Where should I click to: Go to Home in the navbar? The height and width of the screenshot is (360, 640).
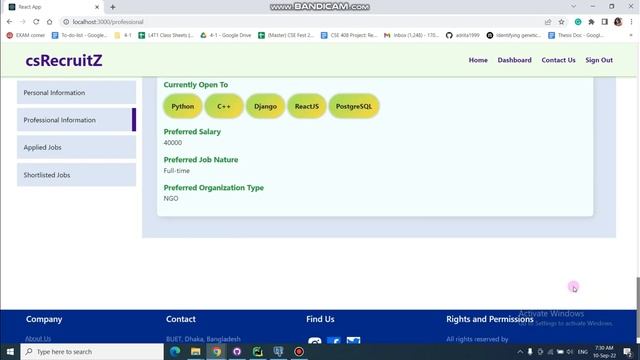point(478,60)
